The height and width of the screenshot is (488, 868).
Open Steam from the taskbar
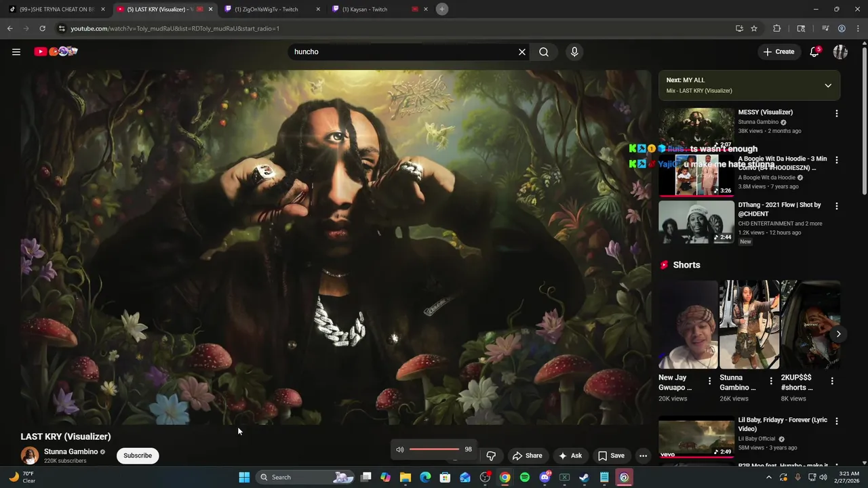[x=585, y=477]
